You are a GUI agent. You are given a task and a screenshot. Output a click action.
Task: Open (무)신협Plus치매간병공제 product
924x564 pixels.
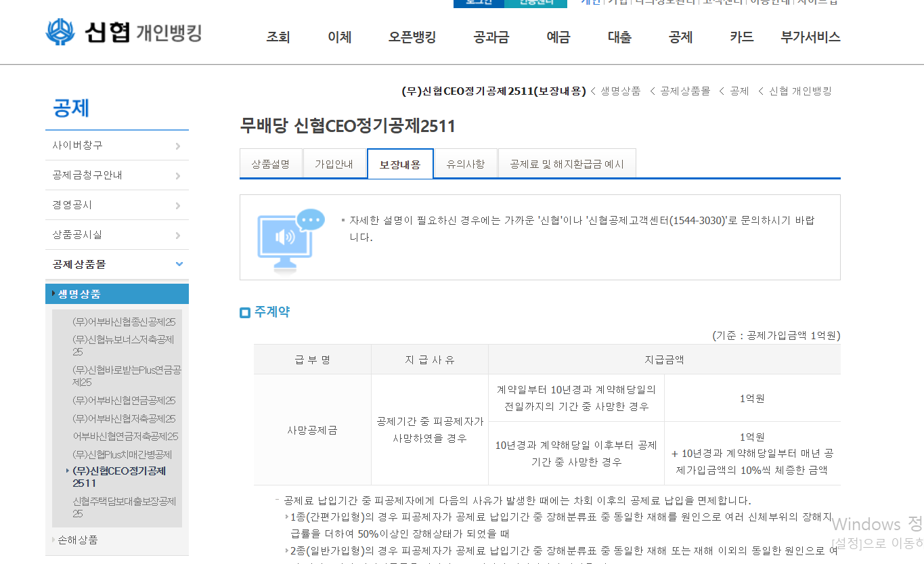tap(123, 454)
